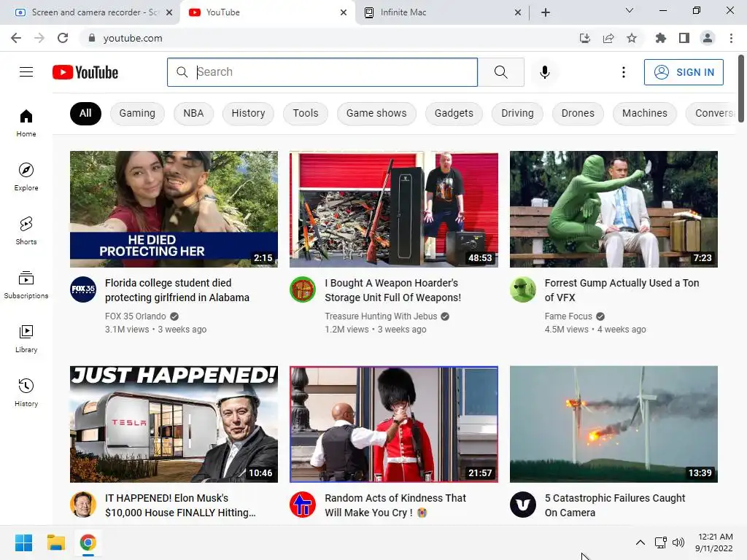
Task: Select the NBA filter chip
Action: point(193,113)
